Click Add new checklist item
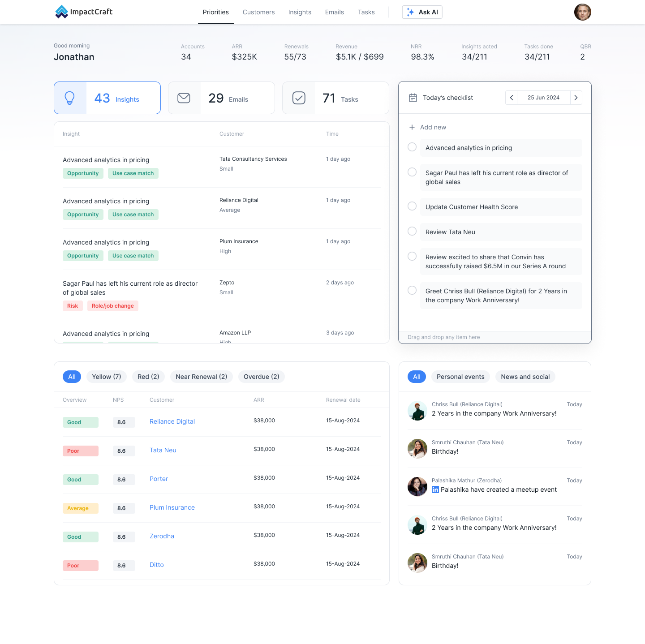 [428, 127]
